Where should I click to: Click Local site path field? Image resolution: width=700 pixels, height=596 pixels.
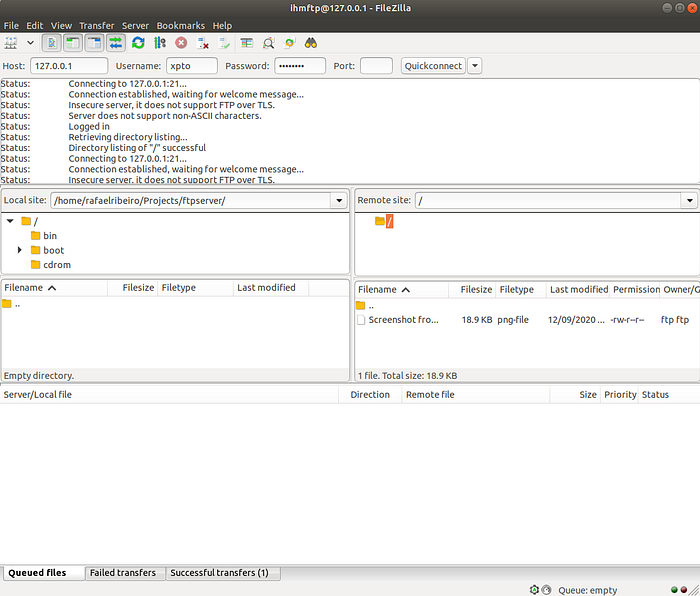click(x=191, y=200)
